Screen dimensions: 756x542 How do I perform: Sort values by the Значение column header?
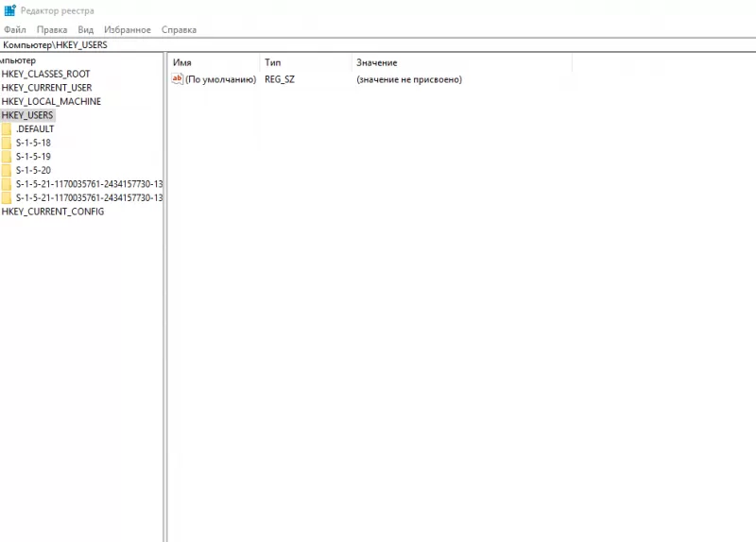click(462, 62)
